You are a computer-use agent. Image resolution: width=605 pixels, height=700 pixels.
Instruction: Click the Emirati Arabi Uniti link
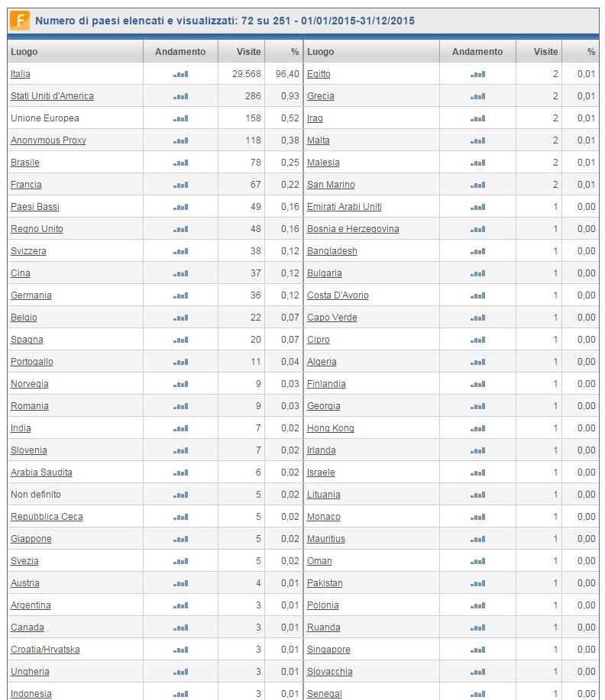[344, 207]
